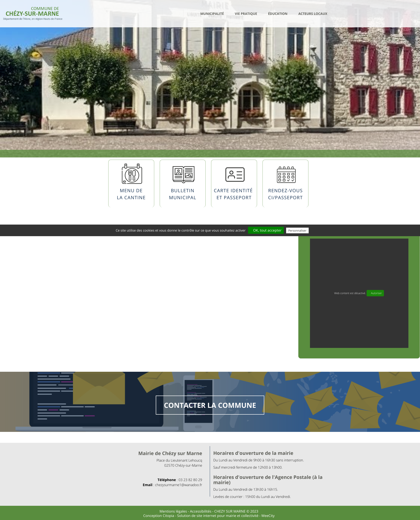Click the cookie notice message text
The width and height of the screenshot is (420, 520).
pos(180,230)
